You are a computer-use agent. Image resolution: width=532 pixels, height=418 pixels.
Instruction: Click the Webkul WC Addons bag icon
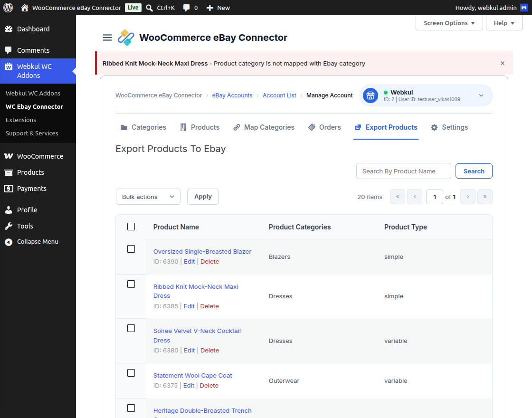(x=9, y=66)
